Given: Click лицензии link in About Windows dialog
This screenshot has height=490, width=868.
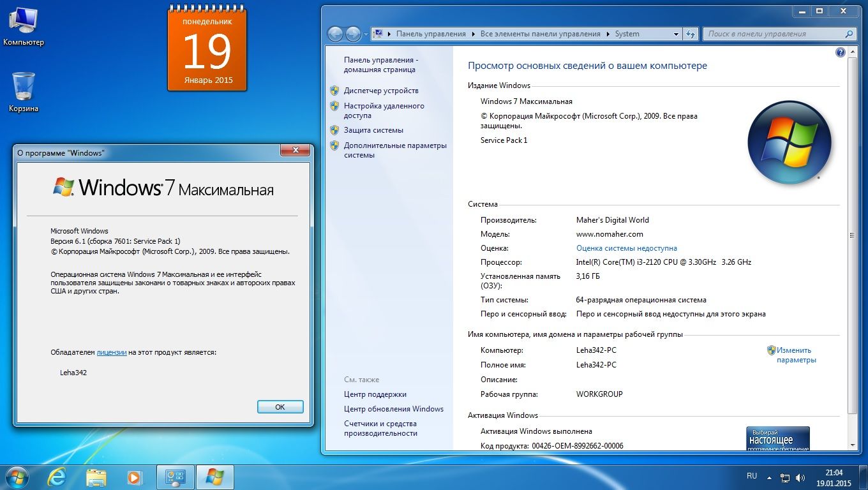Looking at the screenshot, I should (112, 352).
